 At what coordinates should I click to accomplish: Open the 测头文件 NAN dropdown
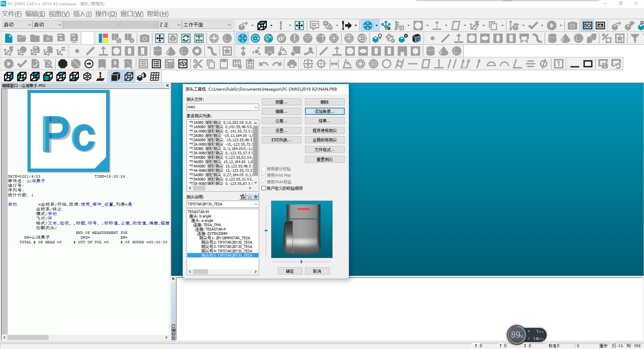point(256,107)
